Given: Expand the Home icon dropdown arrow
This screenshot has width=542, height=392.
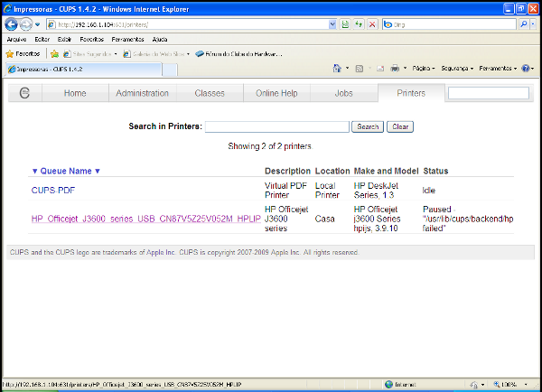Looking at the screenshot, I should pyautogui.click(x=348, y=69).
